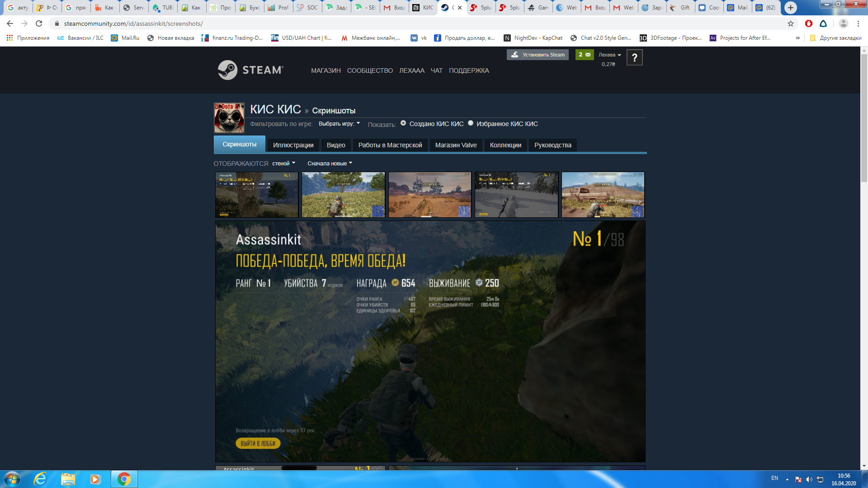Open the КИС КИС profile avatar
The image size is (868, 488).
tap(229, 118)
